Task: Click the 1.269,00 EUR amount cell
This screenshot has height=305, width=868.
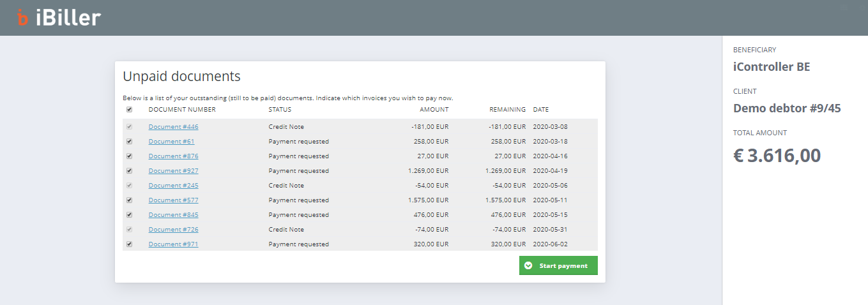Action: [x=428, y=170]
